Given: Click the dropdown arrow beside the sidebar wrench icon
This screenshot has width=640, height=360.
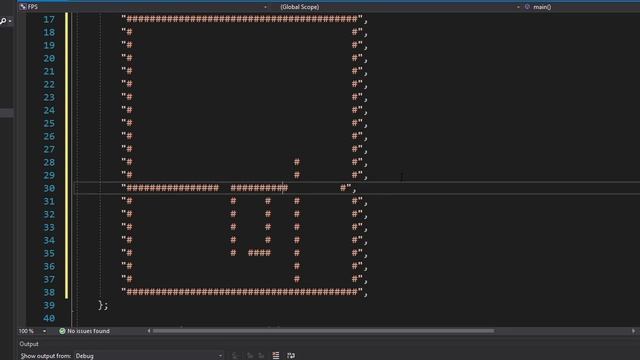Looking at the screenshot, I should [10, 21].
